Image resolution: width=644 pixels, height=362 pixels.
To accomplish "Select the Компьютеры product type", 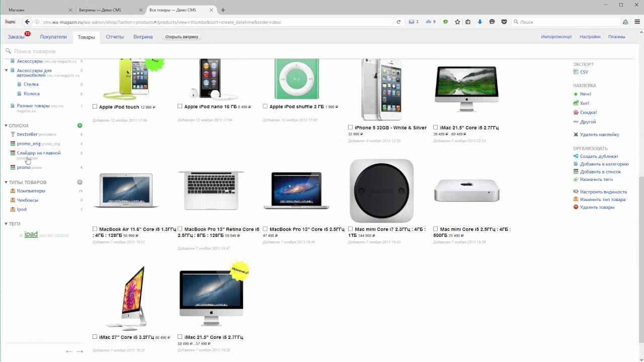I will pos(31,191).
